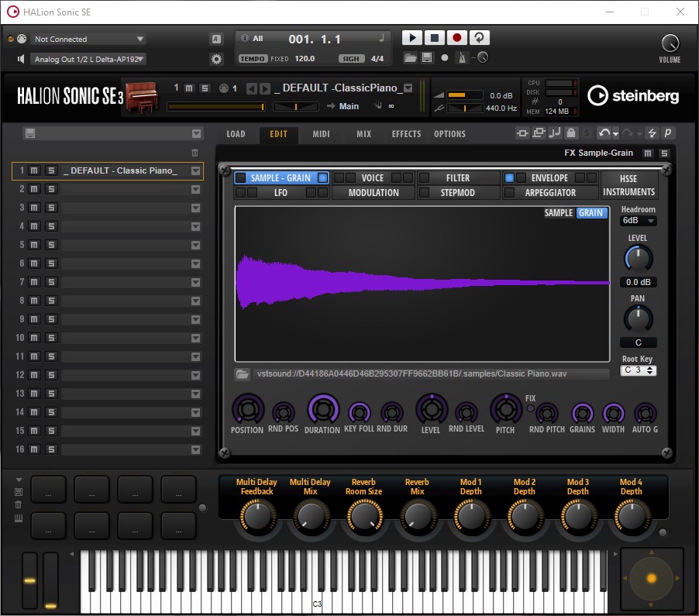The height and width of the screenshot is (616, 699).
Task: Click the undo arrow icon
Action: [x=604, y=132]
